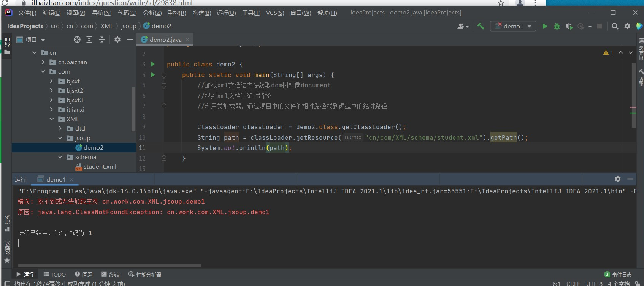
Task: Collapse the XML folder
Action: click(x=51, y=119)
